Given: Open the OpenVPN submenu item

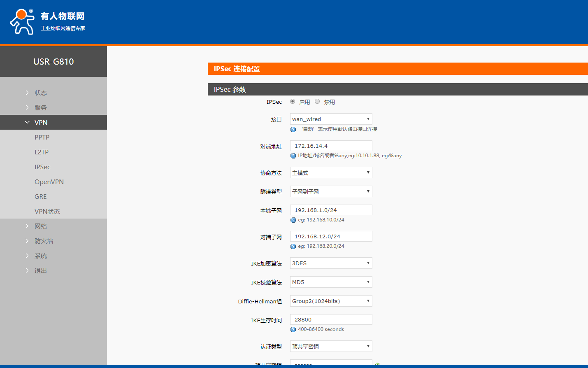Looking at the screenshot, I should (x=49, y=182).
